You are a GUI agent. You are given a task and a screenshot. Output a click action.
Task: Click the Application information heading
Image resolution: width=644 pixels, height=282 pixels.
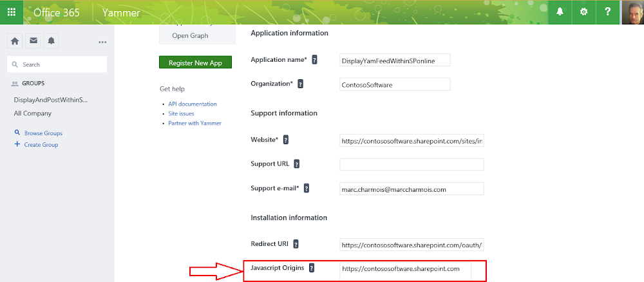[289, 33]
